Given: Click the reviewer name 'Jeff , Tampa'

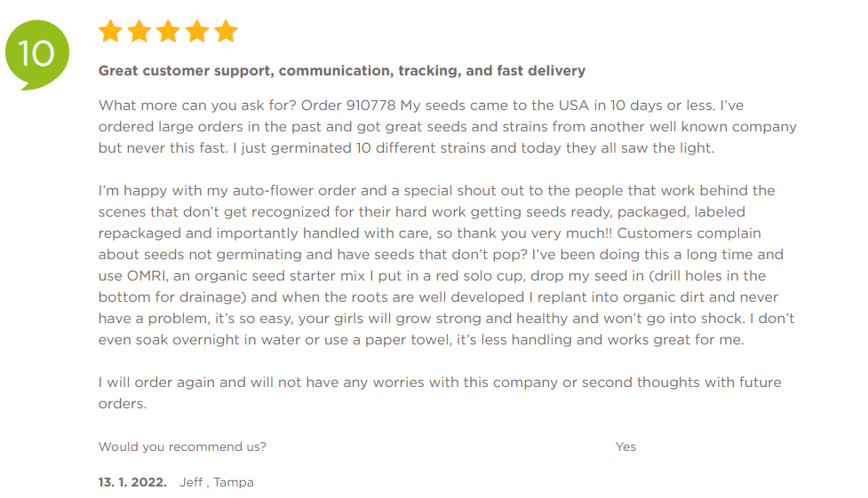Looking at the screenshot, I should click(217, 482).
